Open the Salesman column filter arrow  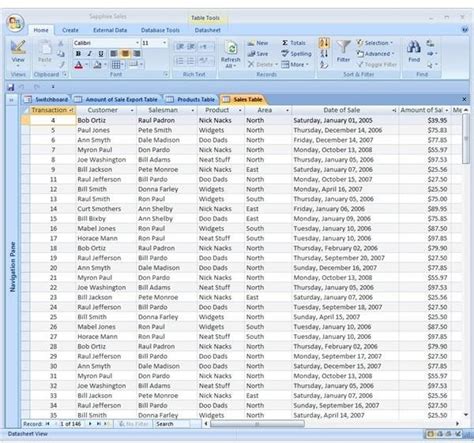point(193,110)
